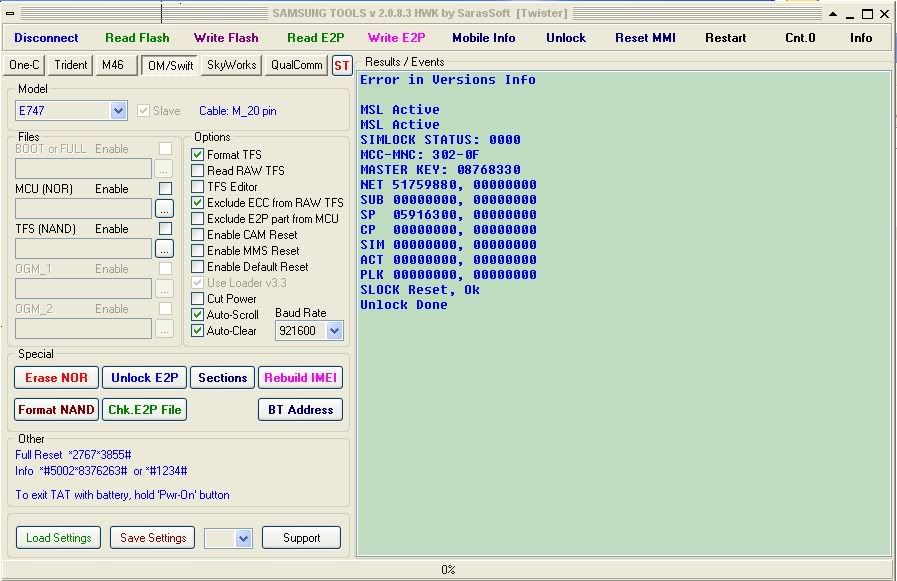The height and width of the screenshot is (581, 897).
Task: Open the title bar system menu icon
Action: [10, 13]
